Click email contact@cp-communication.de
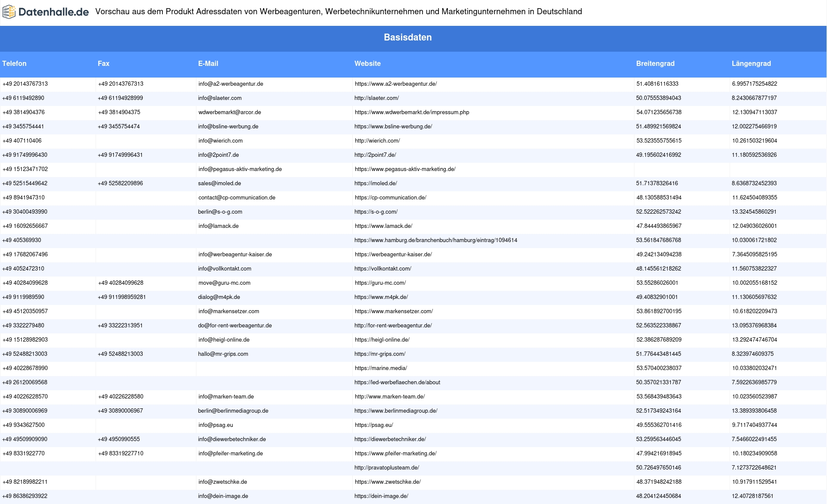 236,198
